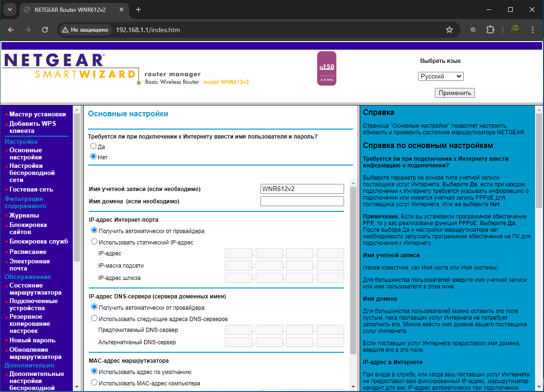Open 'Мастер установки' link
This screenshot has height=392, width=544.
[37, 114]
